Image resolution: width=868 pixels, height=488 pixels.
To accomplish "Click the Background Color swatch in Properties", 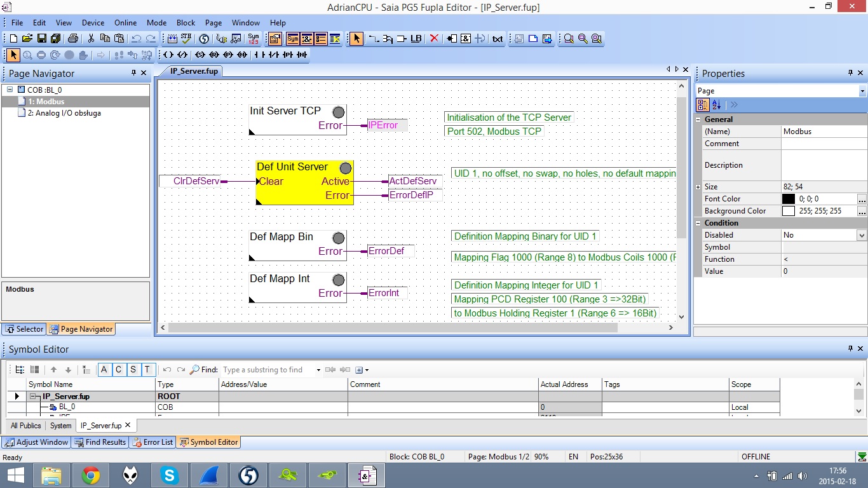I will [x=789, y=210].
